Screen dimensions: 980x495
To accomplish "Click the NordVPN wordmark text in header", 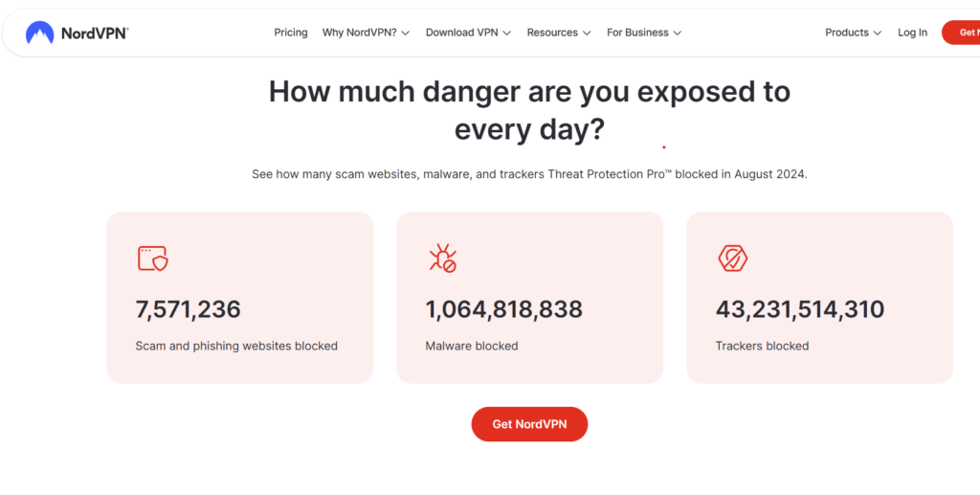I will tap(95, 34).
